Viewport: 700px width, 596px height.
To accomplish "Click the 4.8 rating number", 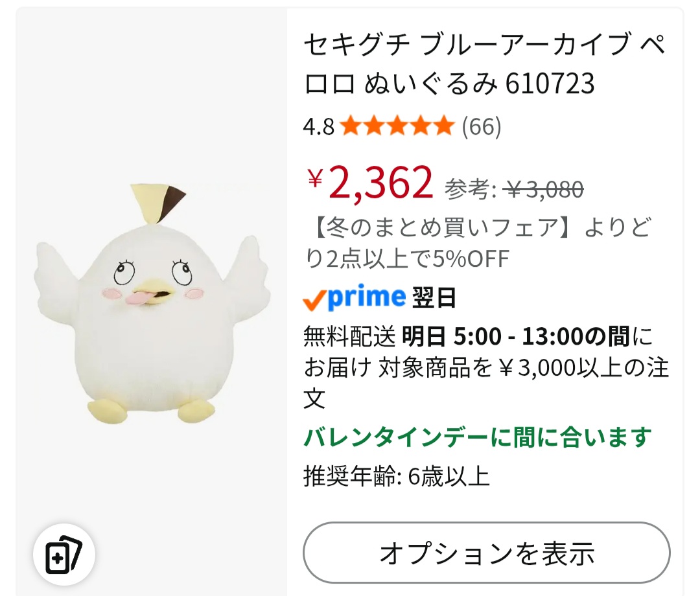I will (319, 127).
